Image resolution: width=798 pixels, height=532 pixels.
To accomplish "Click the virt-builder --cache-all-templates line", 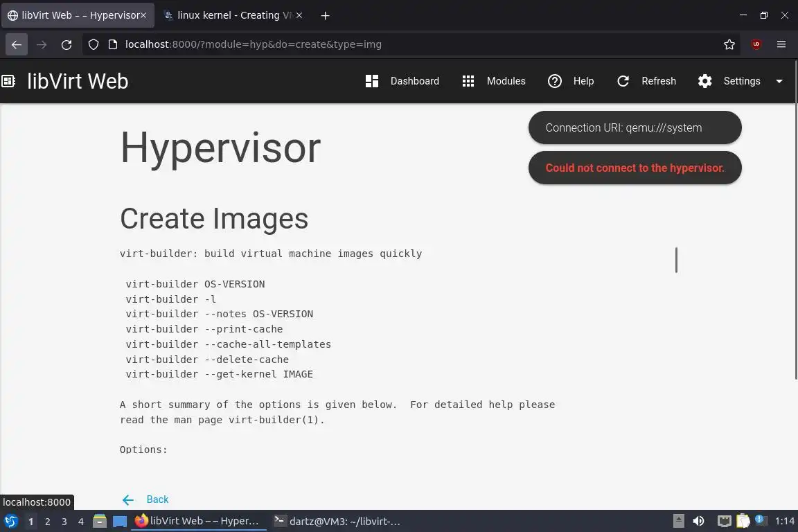I will (x=229, y=345).
